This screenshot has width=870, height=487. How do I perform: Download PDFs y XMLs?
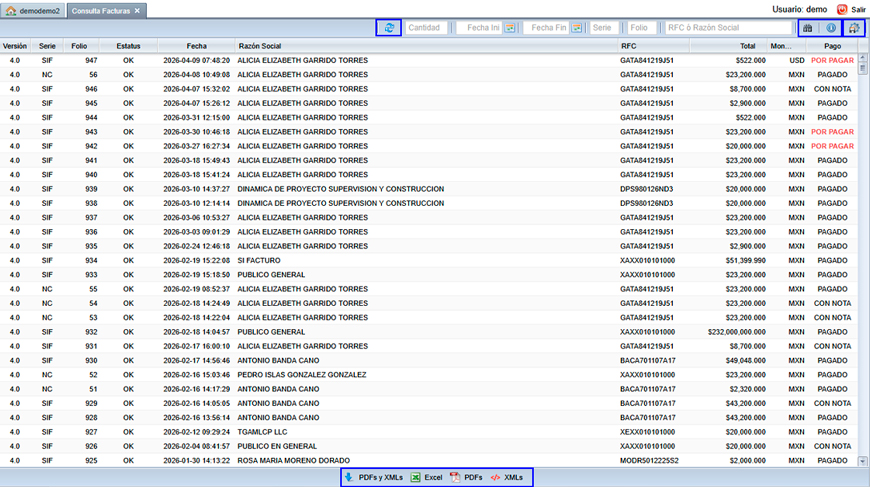click(x=374, y=478)
